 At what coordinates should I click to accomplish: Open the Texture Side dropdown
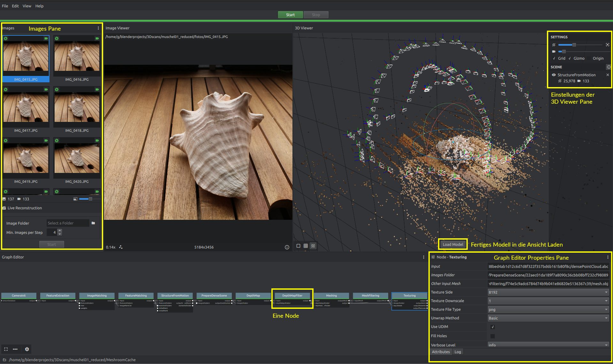548,292
